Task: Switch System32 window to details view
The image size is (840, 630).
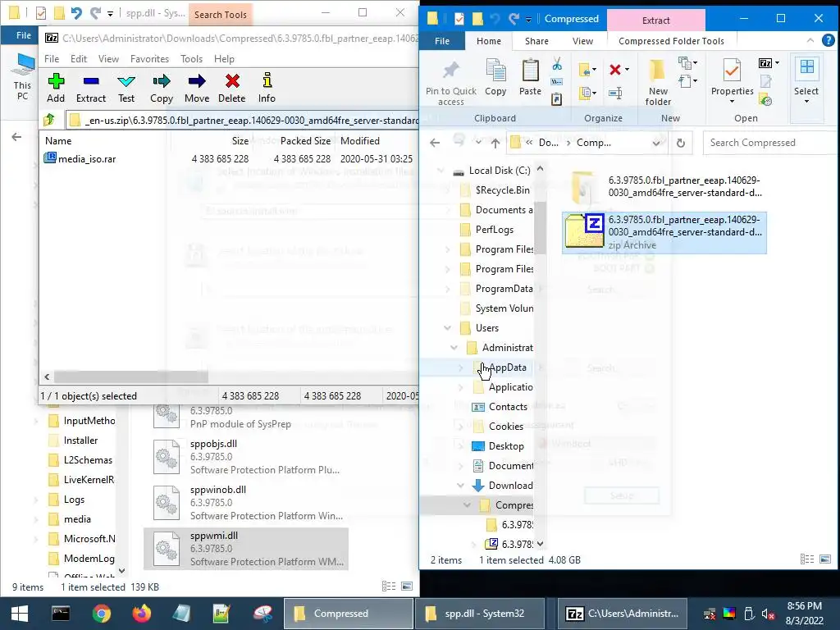Action: (x=389, y=587)
